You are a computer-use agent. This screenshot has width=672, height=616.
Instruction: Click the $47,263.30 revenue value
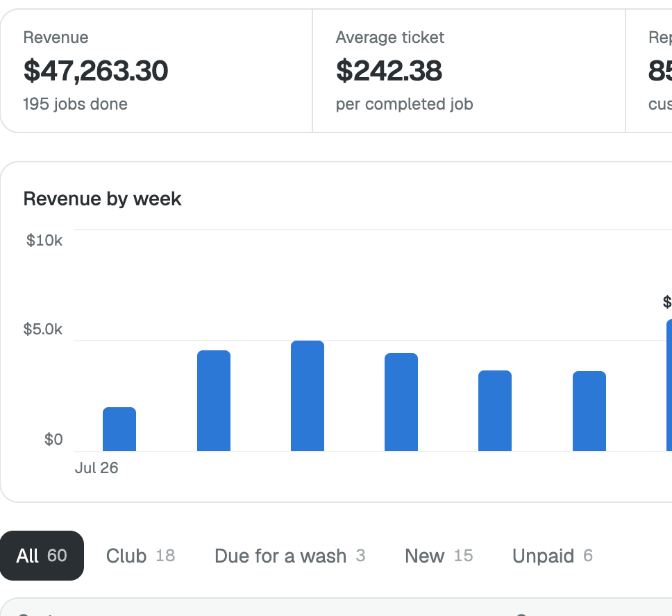point(96,71)
